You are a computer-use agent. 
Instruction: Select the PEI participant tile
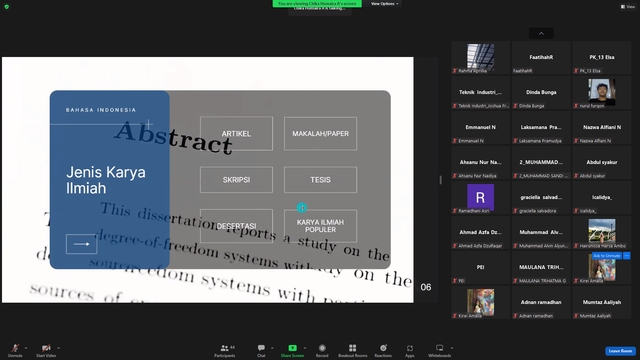(480, 268)
